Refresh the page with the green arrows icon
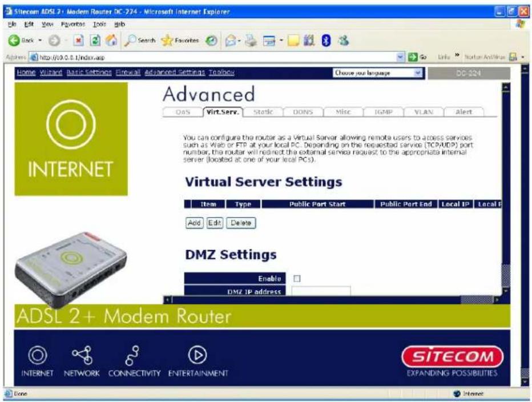This screenshot has height=402, width=532. (95, 41)
